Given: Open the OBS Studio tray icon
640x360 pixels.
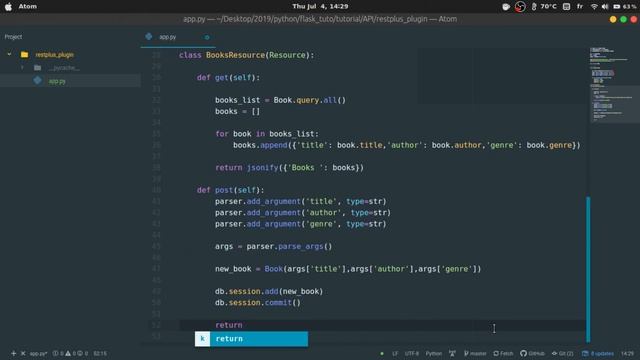Looking at the screenshot, I should click(520, 7).
